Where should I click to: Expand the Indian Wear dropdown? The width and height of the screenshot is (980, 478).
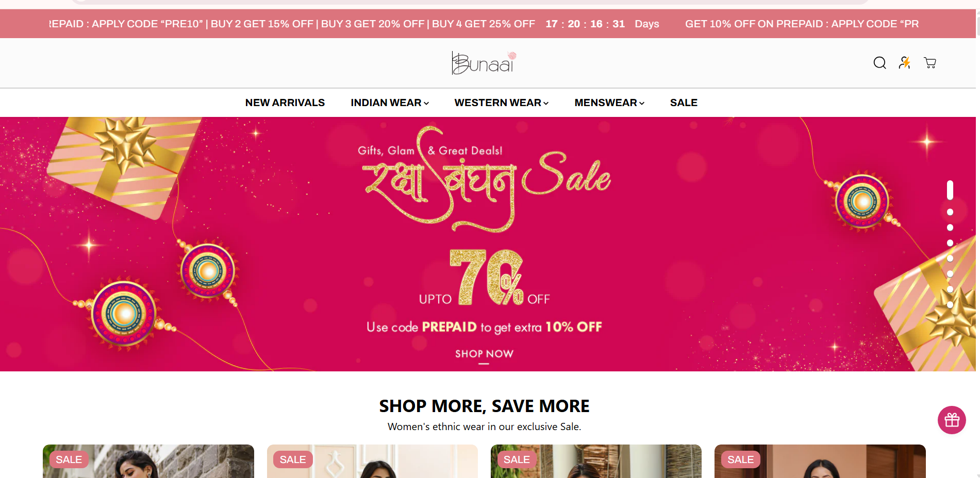390,103
